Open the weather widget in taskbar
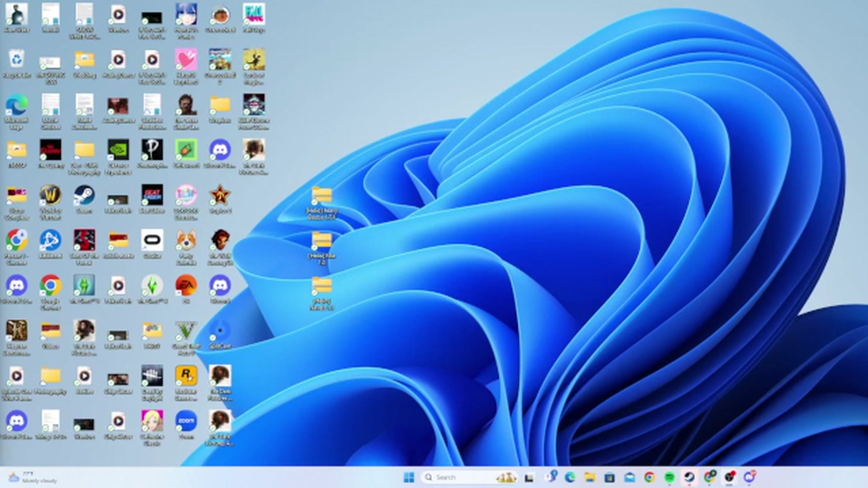 [x=33, y=477]
